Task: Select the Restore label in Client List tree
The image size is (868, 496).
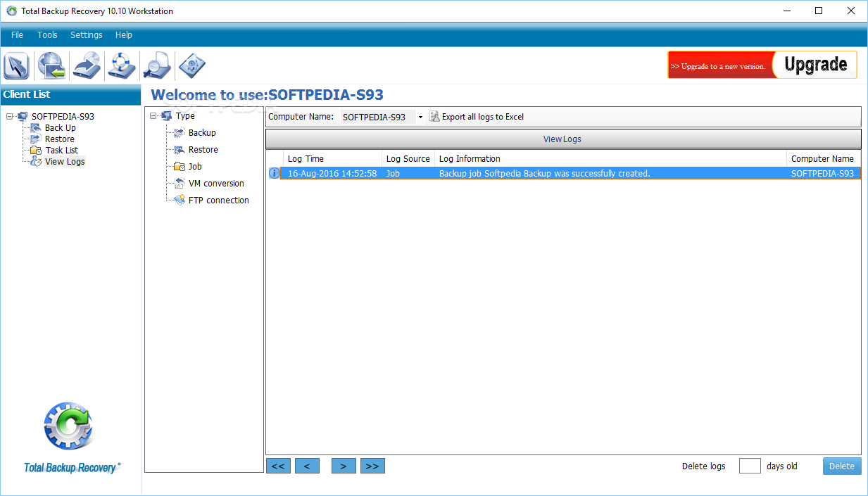Action: click(60, 139)
